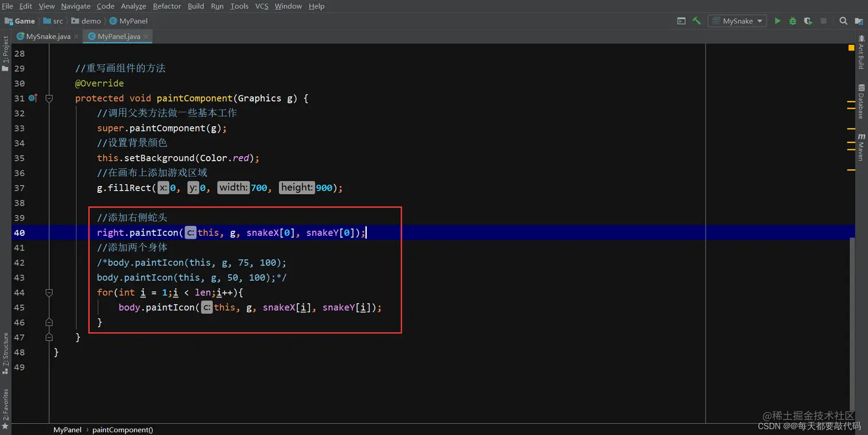Open Search Everywhere magnifier icon
This screenshot has height=435, width=868.
pos(843,21)
